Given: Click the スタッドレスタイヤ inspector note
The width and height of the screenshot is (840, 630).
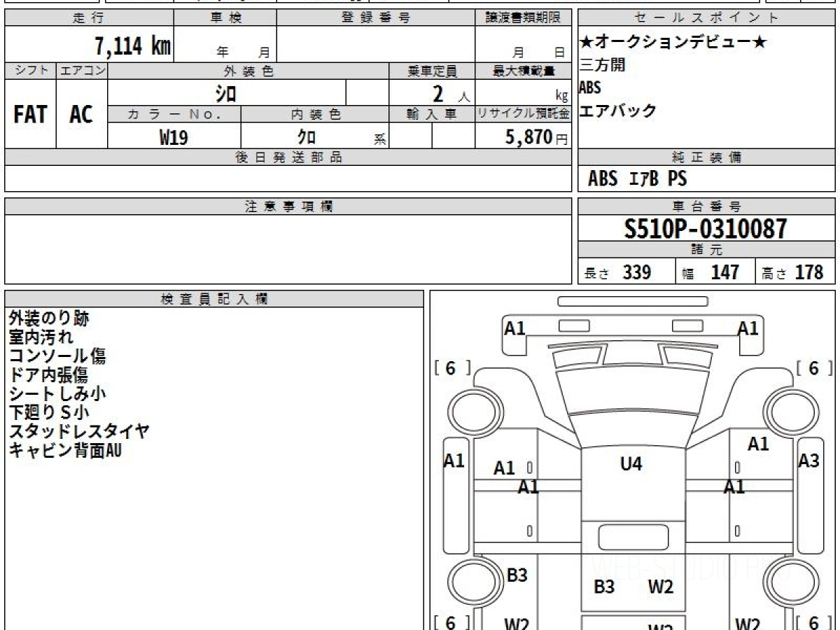Looking at the screenshot, I should 79,431.
